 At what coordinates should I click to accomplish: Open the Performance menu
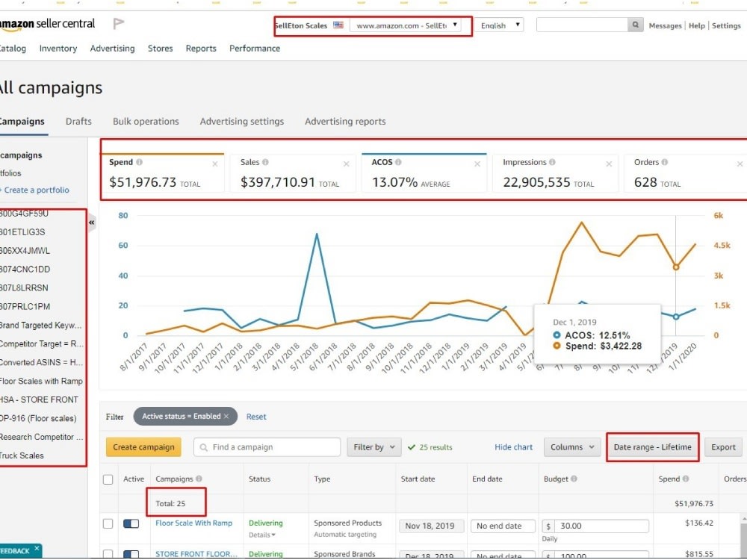tap(255, 48)
